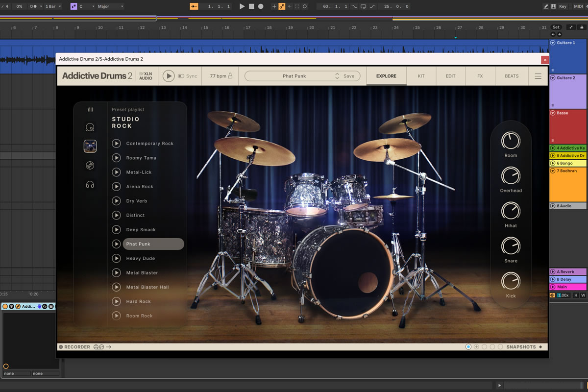The image size is (588, 392).
Task: Select the drum kit thumbnail sidebar icon
Action: pyautogui.click(x=90, y=146)
